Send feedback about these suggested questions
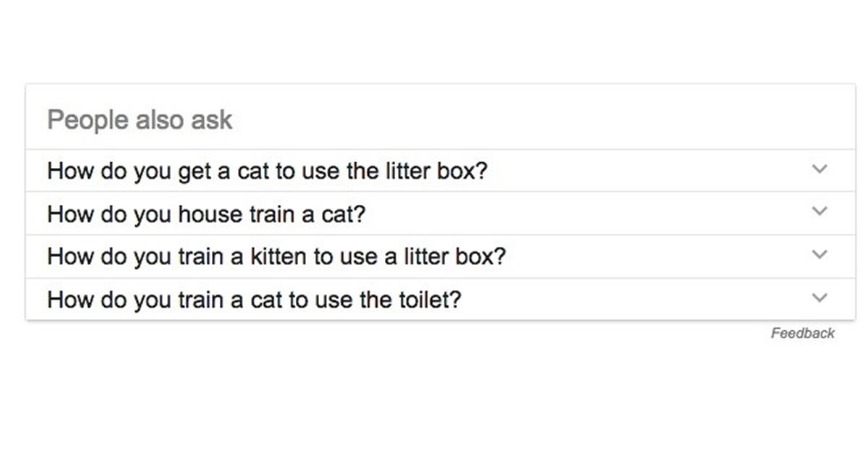Viewport: 868px width, 456px height. pyautogui.click(x=803, y=333)
